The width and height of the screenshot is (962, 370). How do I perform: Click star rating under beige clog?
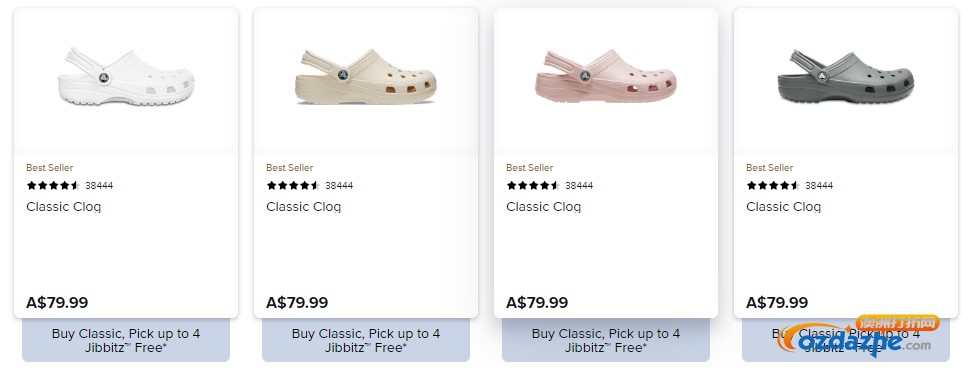(x=293, y=185)
